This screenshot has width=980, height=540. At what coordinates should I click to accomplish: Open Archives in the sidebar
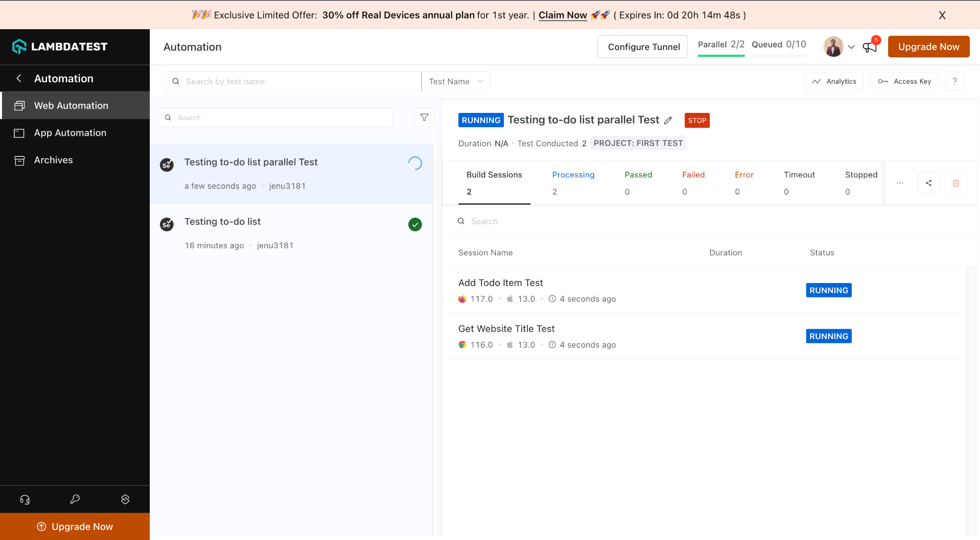pos(75,160)
